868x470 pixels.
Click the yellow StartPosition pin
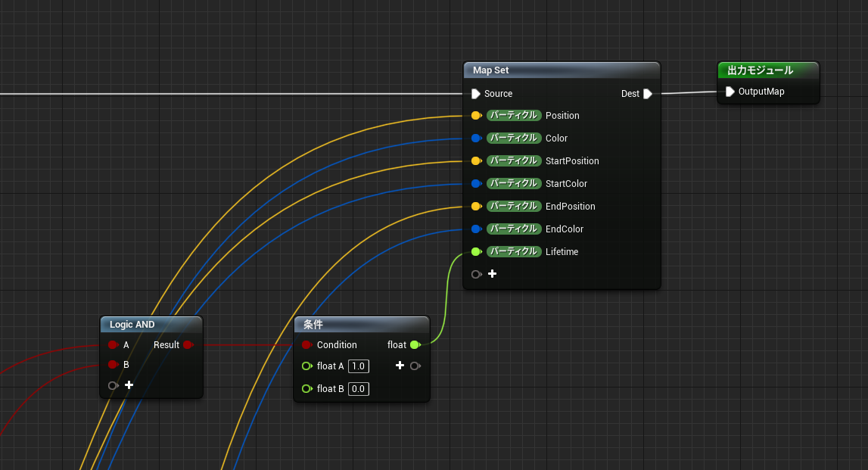point(476,161)
